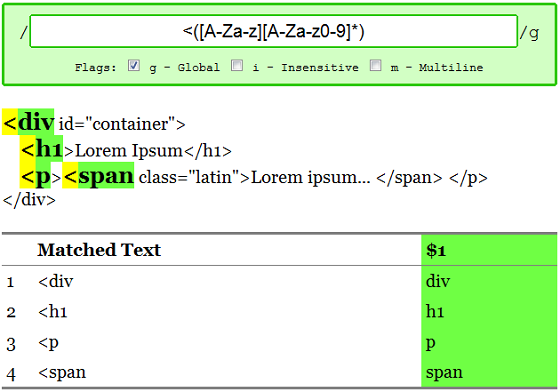Click the closing </div> line in test text

[29, 200]
